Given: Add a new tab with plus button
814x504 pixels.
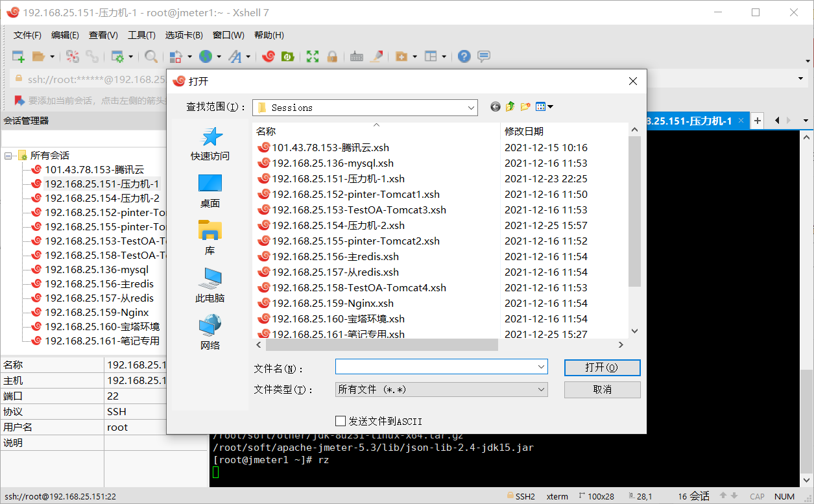Looking at the screenshot, I should tap(758, 121).
